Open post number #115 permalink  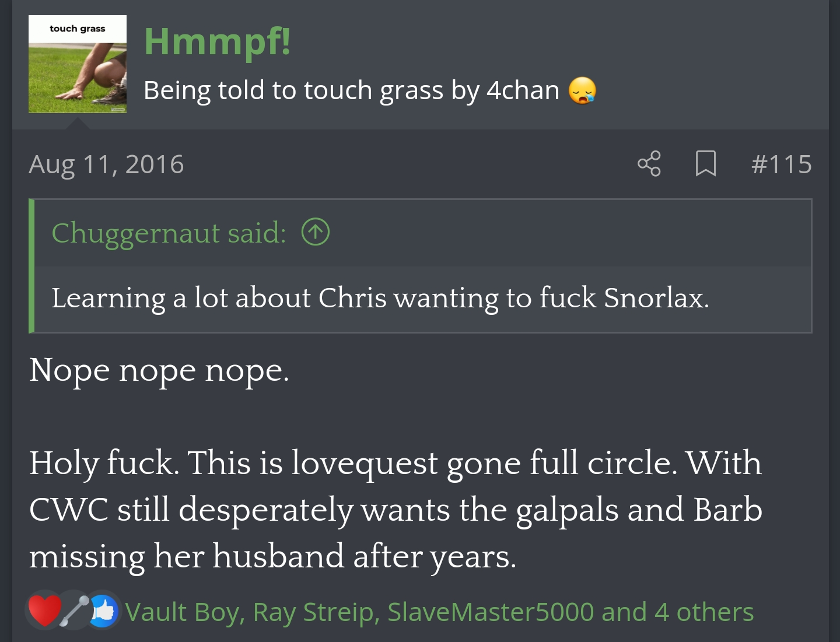[x=781, y=164]
